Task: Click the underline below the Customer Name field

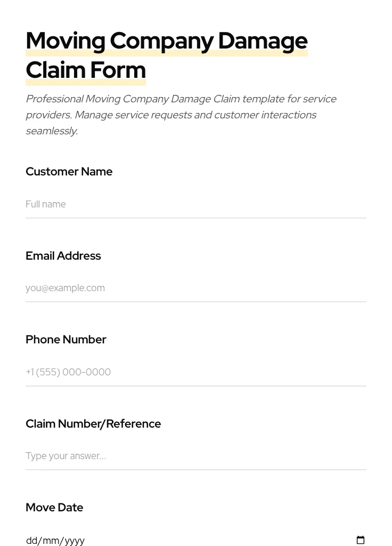Action: point(196,218)
